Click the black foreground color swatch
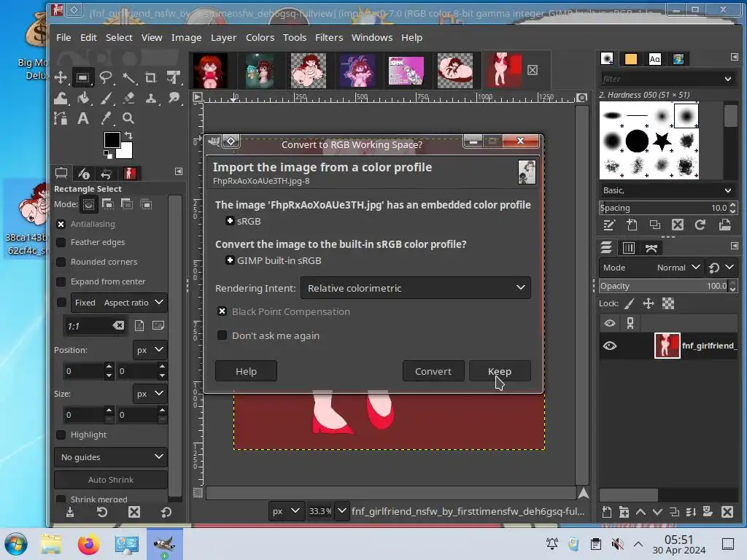The image size is (747, 560). click(x=112, y=139)
